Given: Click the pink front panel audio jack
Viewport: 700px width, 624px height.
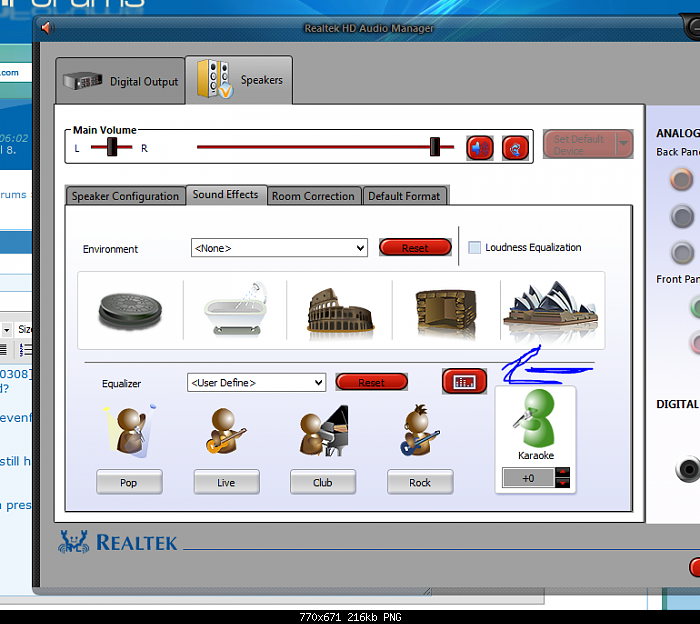Looking at the screenshot, I should [x=696, y=343].
